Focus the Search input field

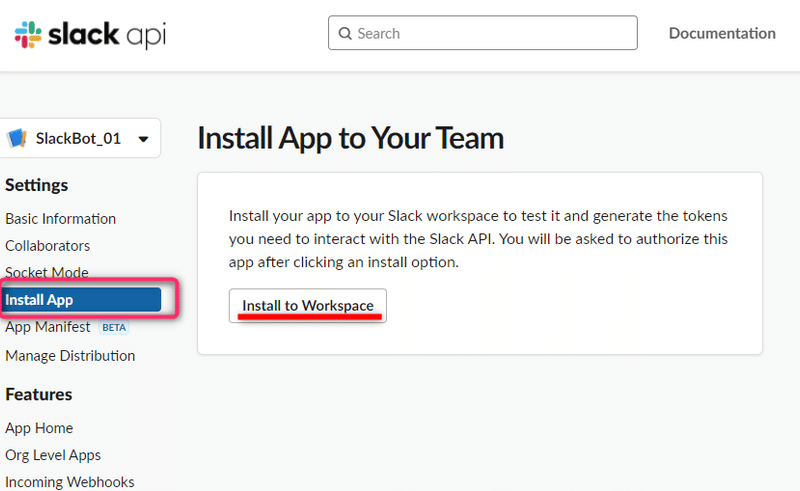483,33
